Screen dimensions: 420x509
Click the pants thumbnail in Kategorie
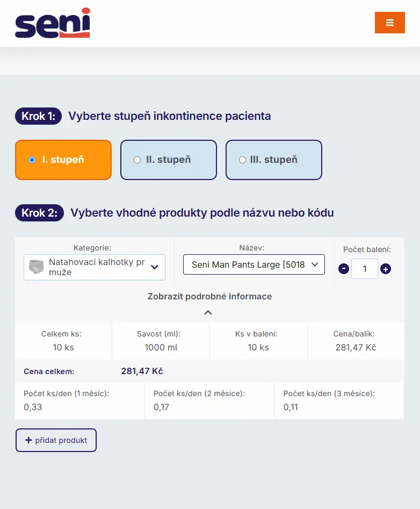[37, 267]
